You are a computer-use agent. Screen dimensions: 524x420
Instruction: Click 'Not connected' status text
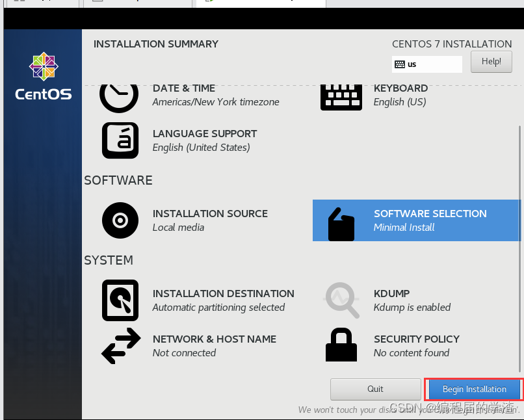point(184,353)
